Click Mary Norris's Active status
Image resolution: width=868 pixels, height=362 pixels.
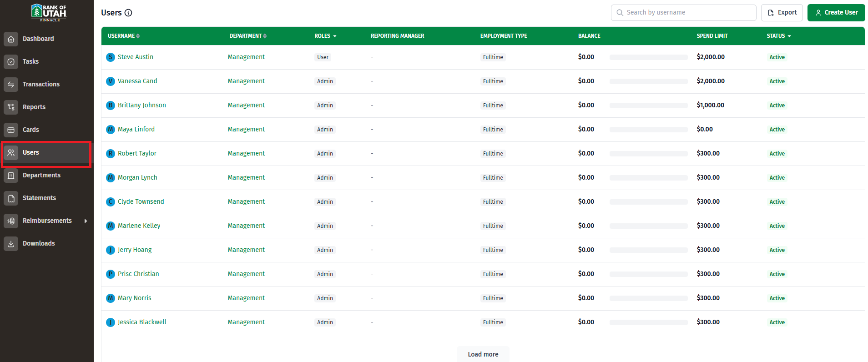777,298
